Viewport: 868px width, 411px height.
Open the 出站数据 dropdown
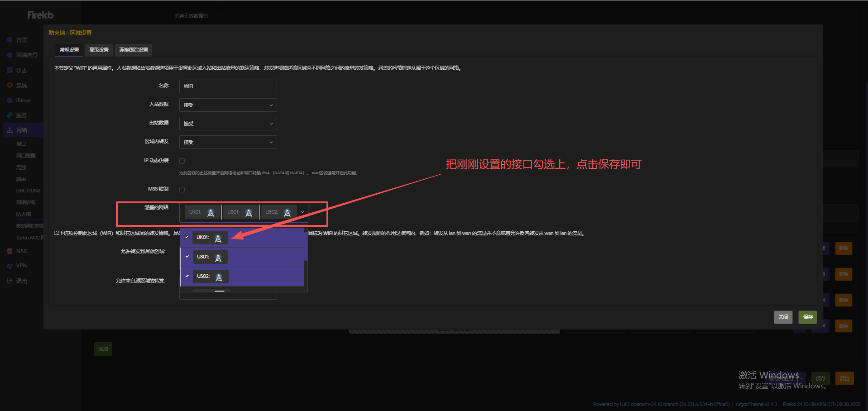tap(228, 124)
